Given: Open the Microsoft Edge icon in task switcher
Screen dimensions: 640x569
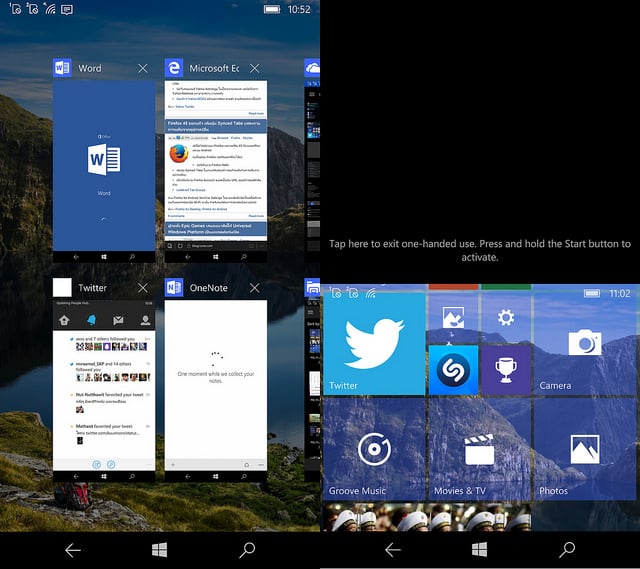Looking at the screenshot, I should tap(173, 68).
